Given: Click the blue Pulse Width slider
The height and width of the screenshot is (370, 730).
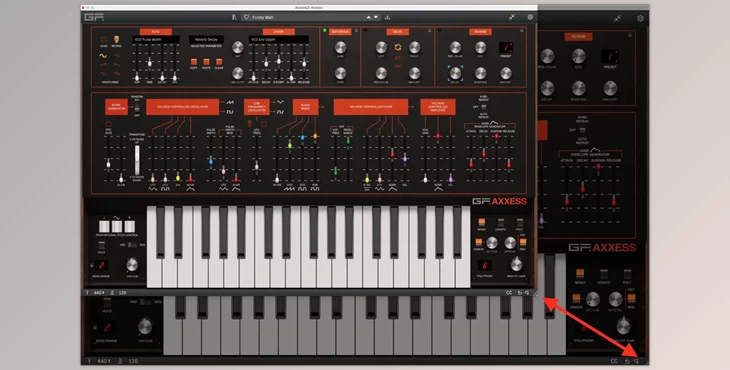Looking at the screenshot, I should coord(211,161).
